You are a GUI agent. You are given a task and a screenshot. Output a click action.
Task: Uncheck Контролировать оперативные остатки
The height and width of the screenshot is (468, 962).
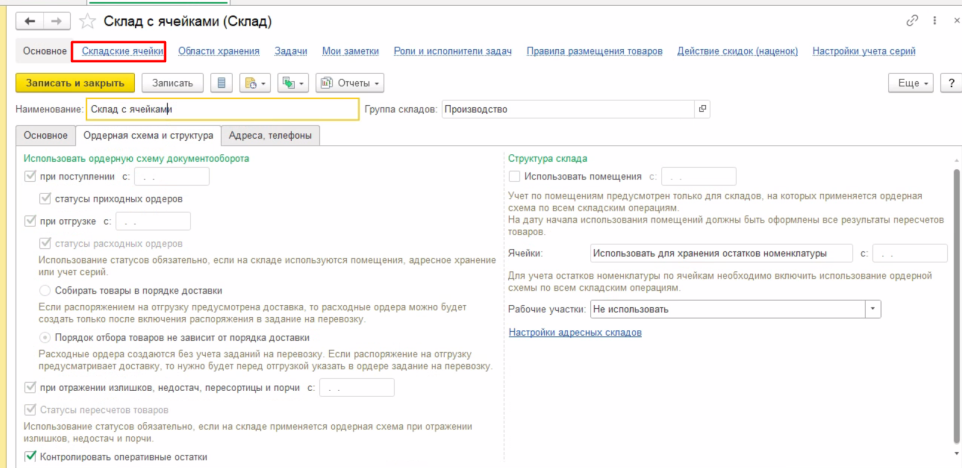pos(29,457)
